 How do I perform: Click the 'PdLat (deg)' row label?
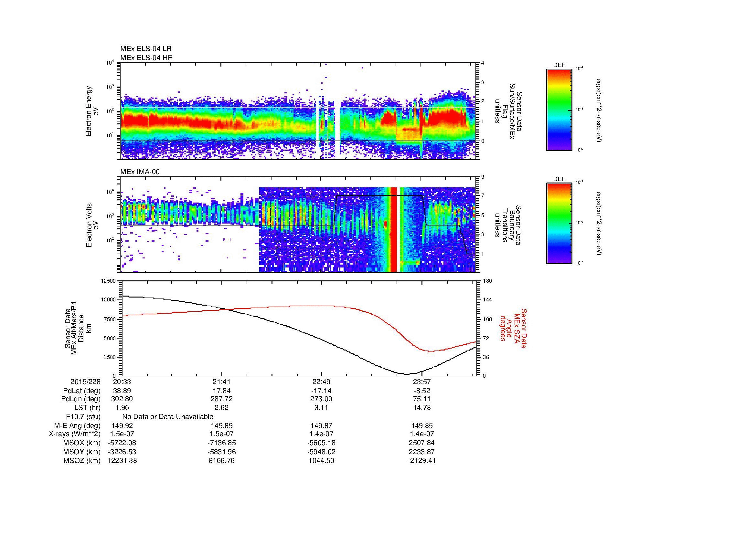pyautogui.click(x=82, y=391)
